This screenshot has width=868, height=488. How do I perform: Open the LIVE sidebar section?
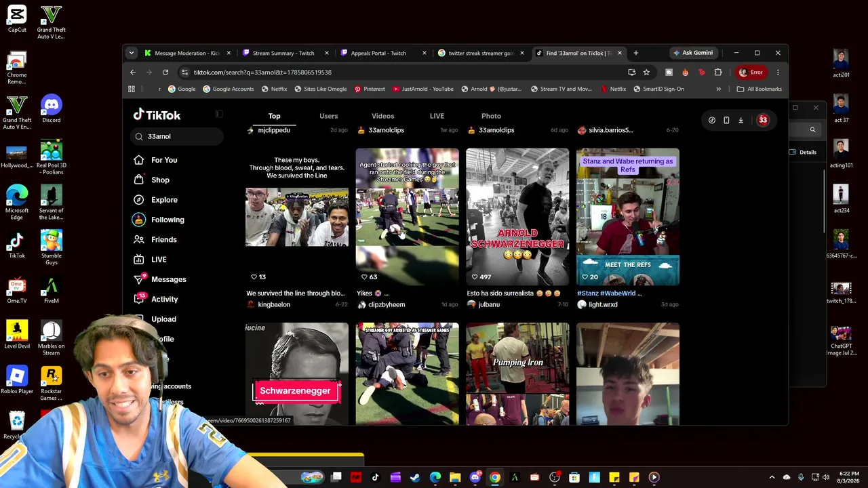pos(159,260)
